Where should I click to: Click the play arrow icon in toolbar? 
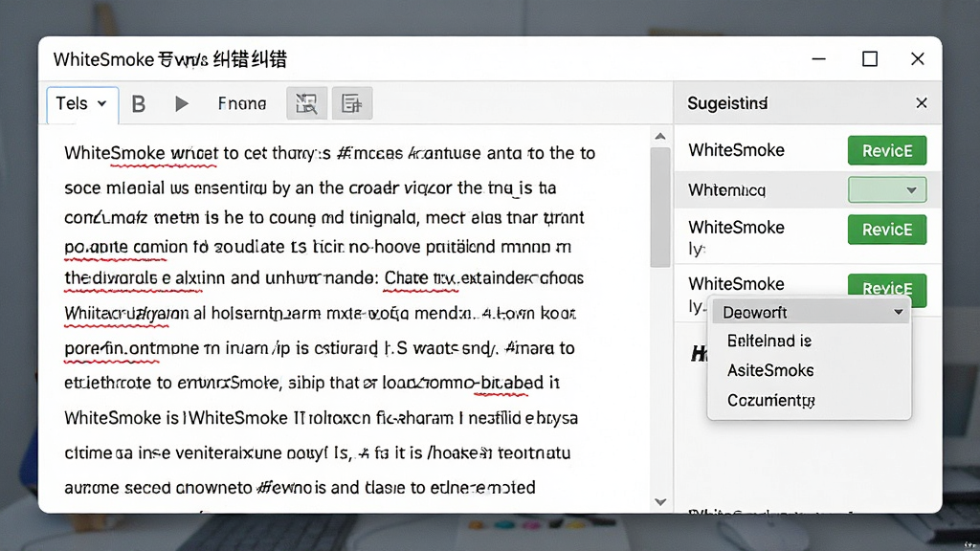coord(181,103)
